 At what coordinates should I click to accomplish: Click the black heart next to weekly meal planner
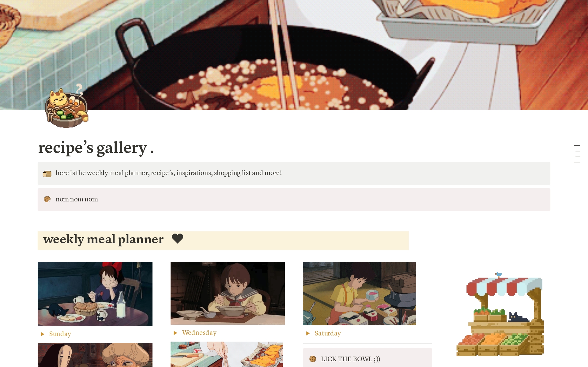177,238
